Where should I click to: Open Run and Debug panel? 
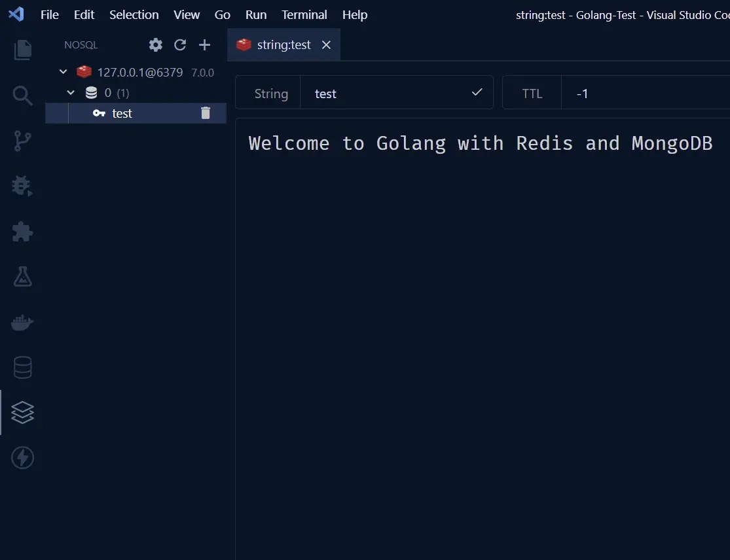tap(22, 186)
